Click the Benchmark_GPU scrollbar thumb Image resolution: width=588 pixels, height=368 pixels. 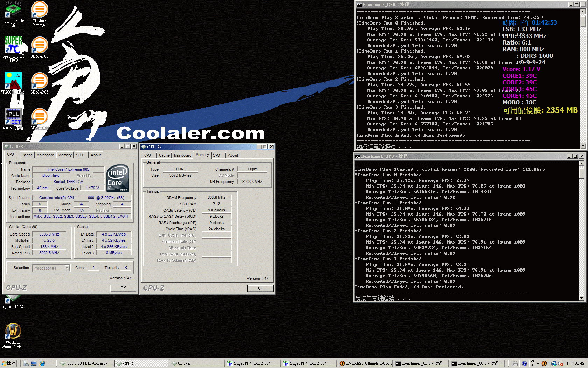click(581, 172)
